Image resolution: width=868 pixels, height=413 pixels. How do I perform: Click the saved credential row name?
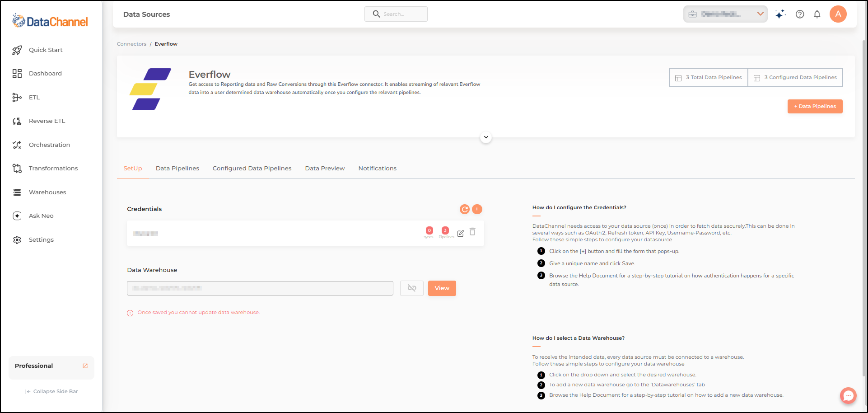[x=145, y=234]
